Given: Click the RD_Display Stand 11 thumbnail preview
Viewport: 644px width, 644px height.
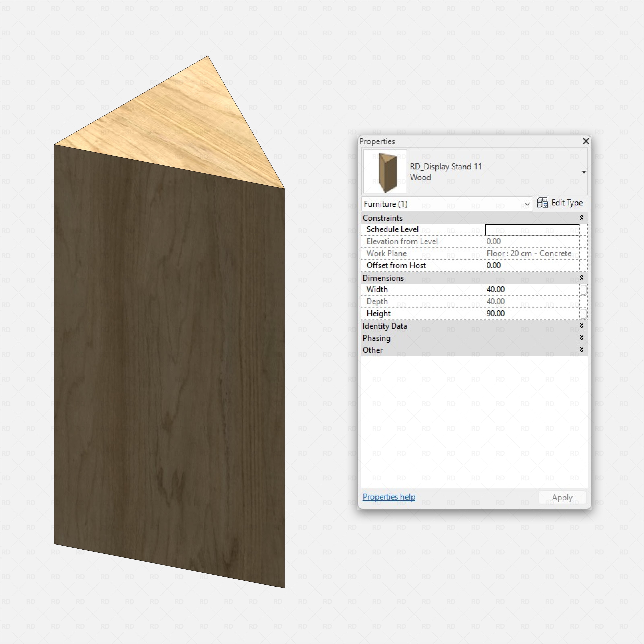Looking at the screenshot, I should coord(385,171).
